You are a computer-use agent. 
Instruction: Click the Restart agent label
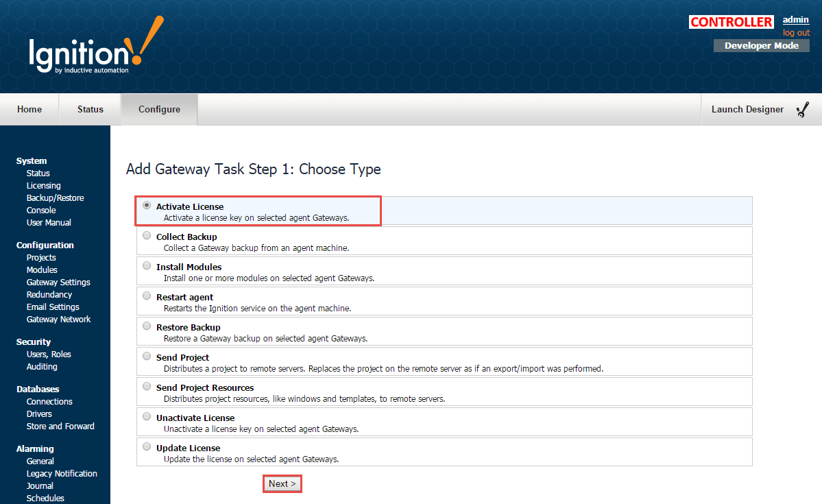pos(184,297)
